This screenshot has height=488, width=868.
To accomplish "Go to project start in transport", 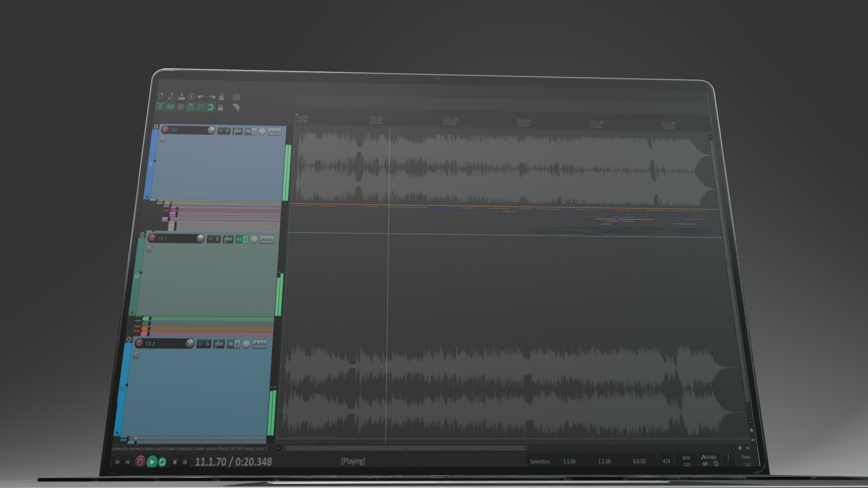I will point(118,461).
